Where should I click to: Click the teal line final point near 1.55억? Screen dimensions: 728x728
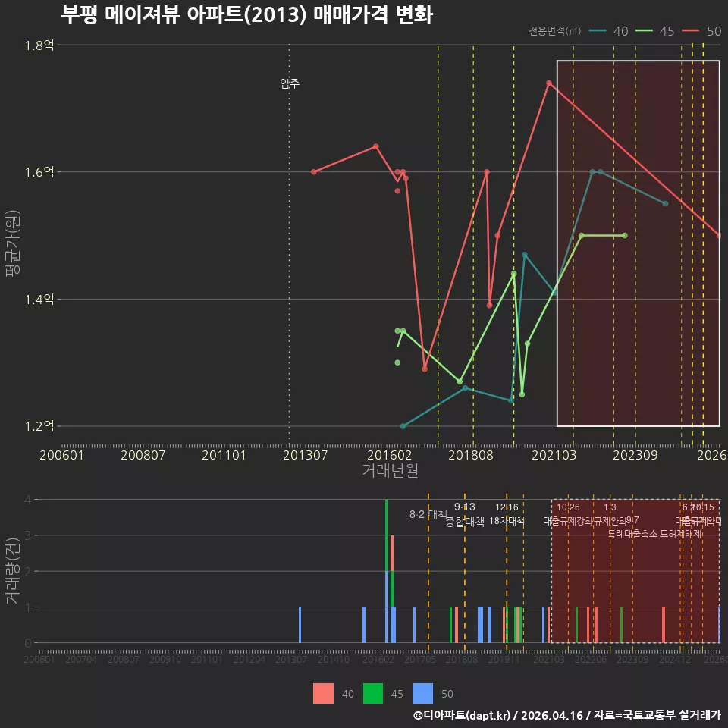click(665, 204)
